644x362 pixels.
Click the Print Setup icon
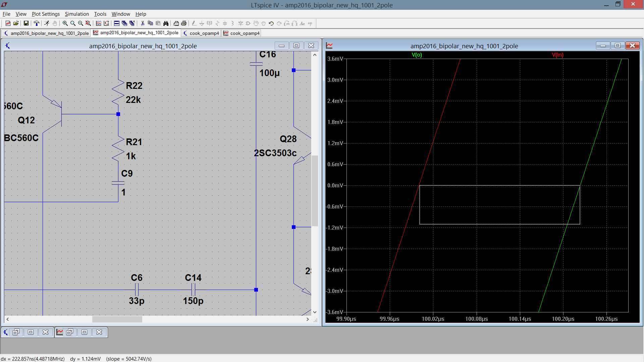click(176, 23)
